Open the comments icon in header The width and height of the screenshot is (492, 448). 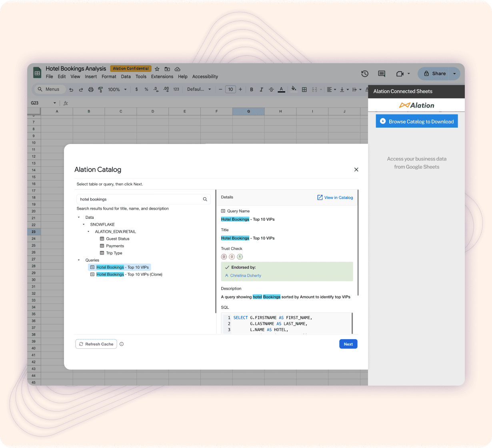tap(381, 74)
